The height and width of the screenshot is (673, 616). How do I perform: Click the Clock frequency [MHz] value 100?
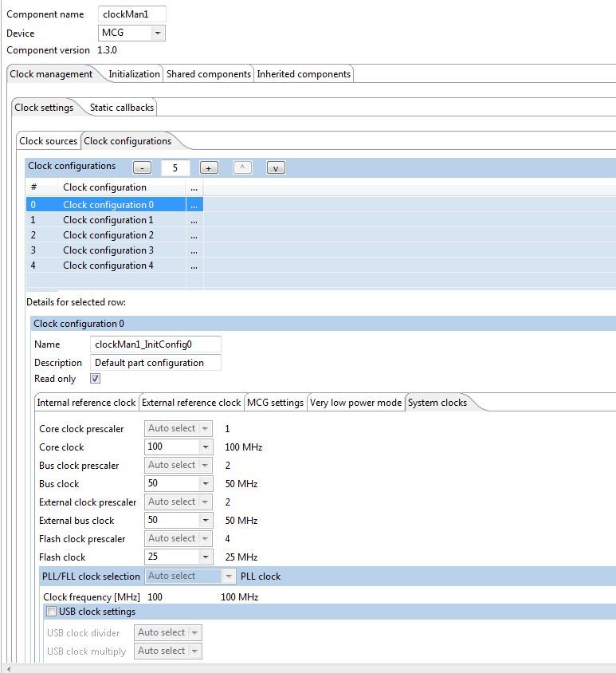coord(155,597)
